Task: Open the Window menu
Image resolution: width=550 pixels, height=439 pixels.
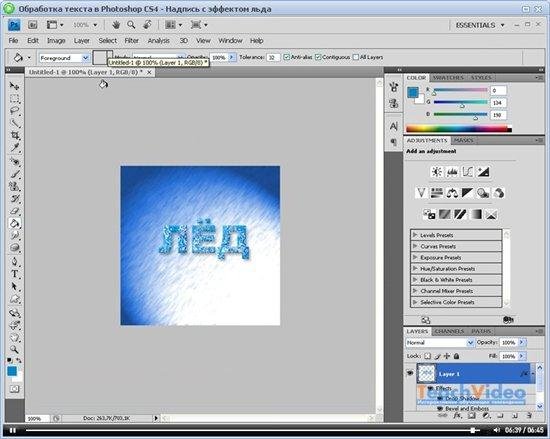Action: tap(230, 41)
